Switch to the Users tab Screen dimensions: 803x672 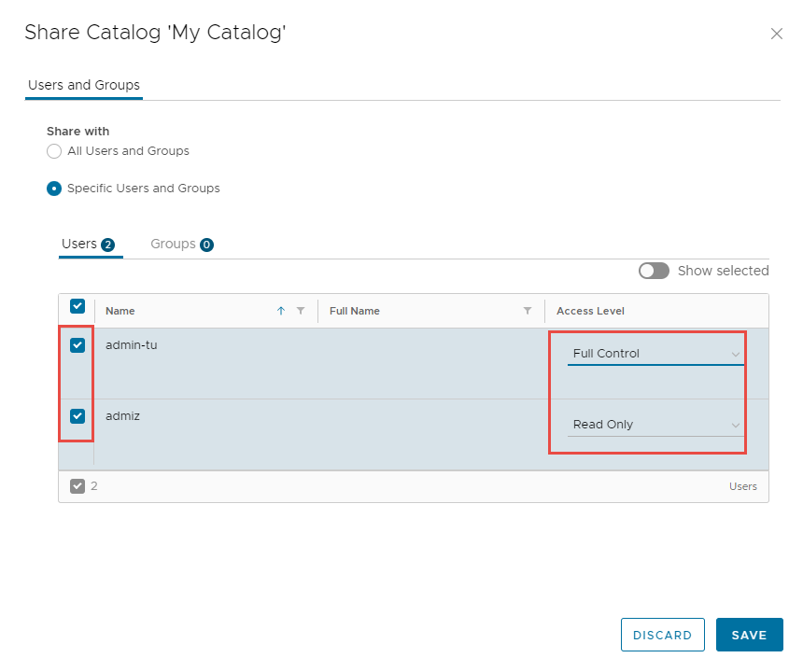(87, 245)
